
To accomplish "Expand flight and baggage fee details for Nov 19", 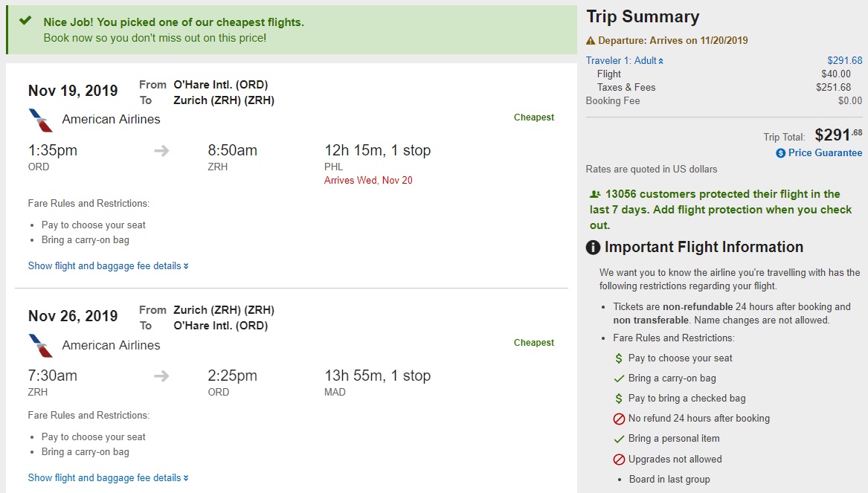I will tap(108, 266).
